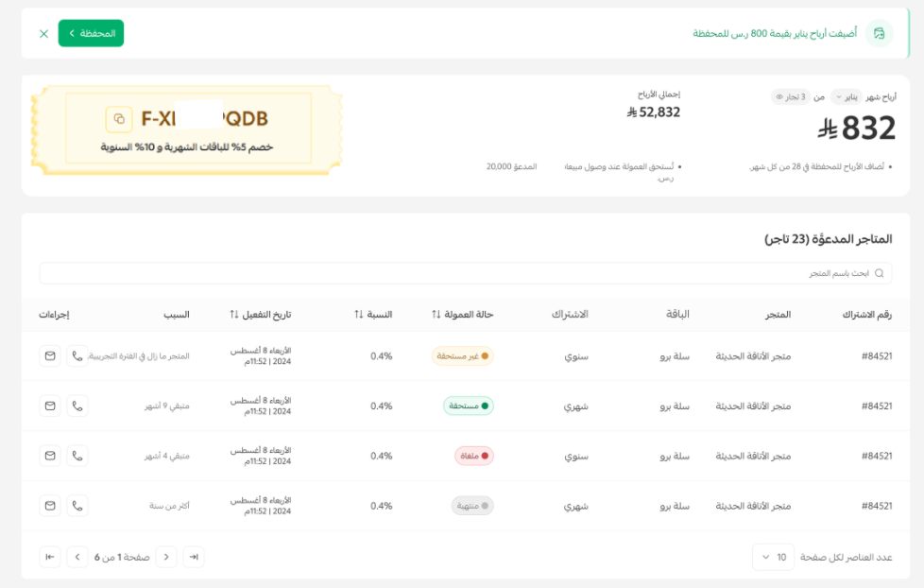This screenshot has width=924, height=588.
Task: Click the envelope icon for the last merchant row
Action: tap(49, 505)
